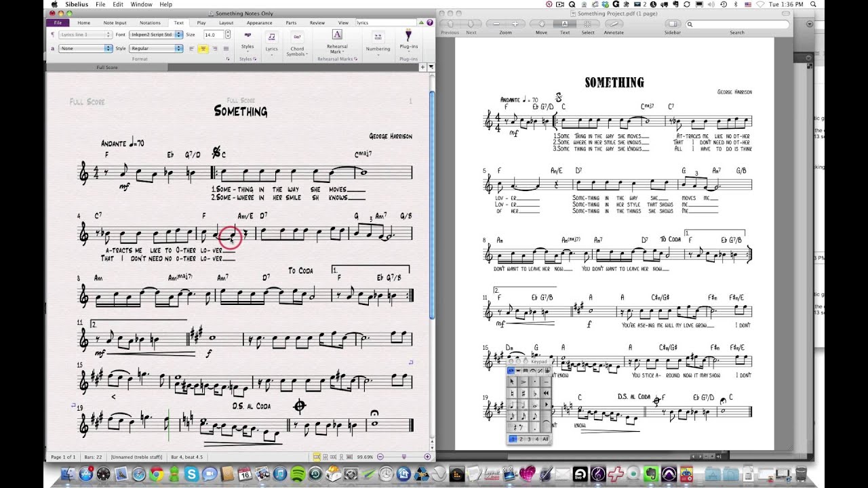The width and height of the screenshot is (868, 488).
Task: Enable right text alignment
Action: [x=214, y=48]
